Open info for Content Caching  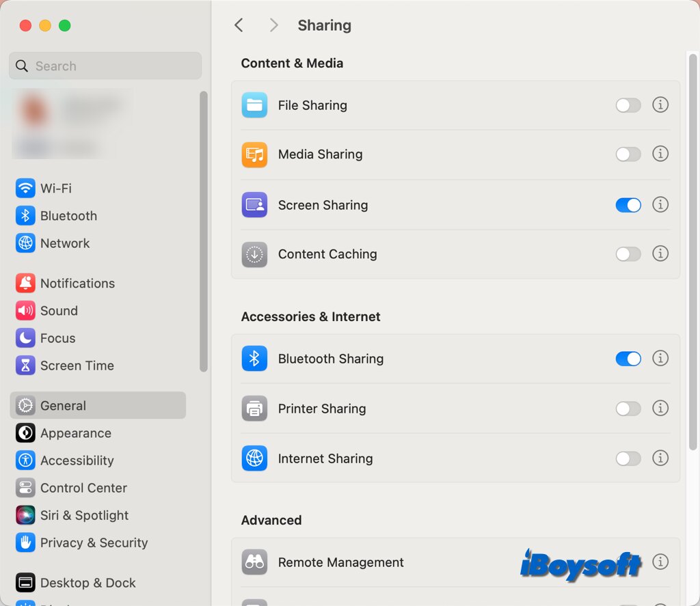(x=660, y=254)
